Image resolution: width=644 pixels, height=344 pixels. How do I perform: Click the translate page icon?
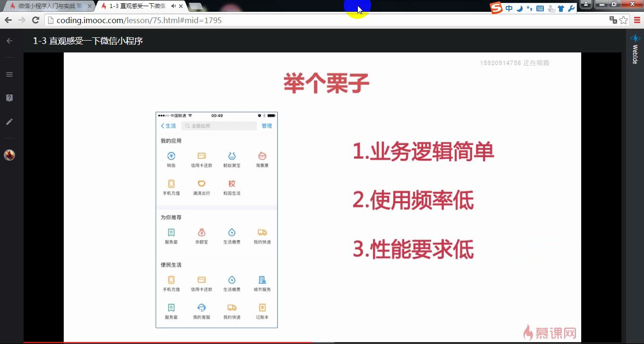coord(613,20)
